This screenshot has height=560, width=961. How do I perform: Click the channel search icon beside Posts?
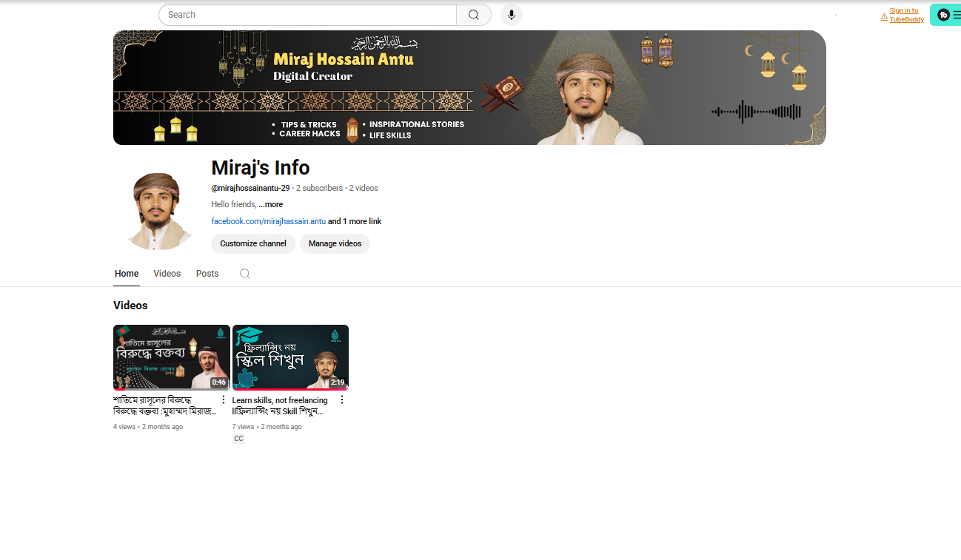tap(244, 273)
